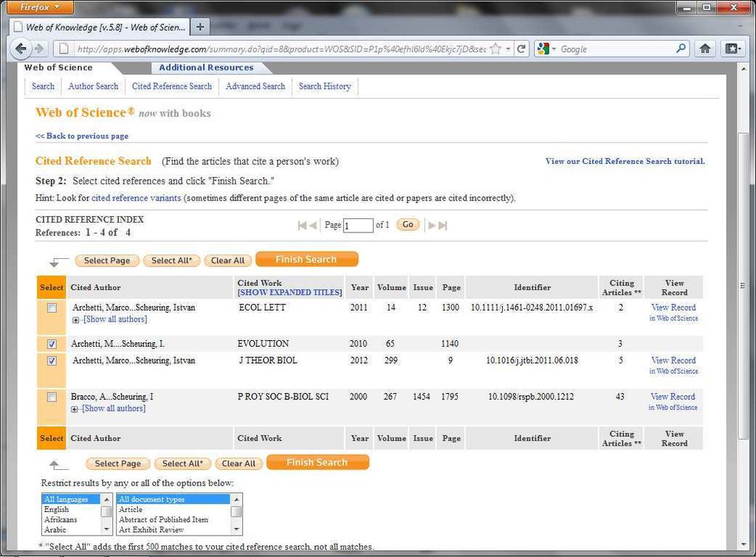This screenshot has height=557, width=756.
Task: Jump to the last page of references
Action: [443, 225]
